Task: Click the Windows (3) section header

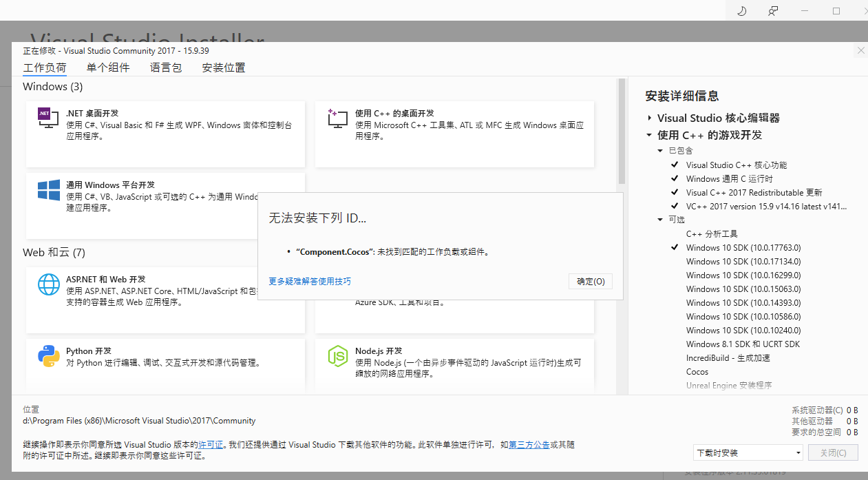Action: coord(53,87)
